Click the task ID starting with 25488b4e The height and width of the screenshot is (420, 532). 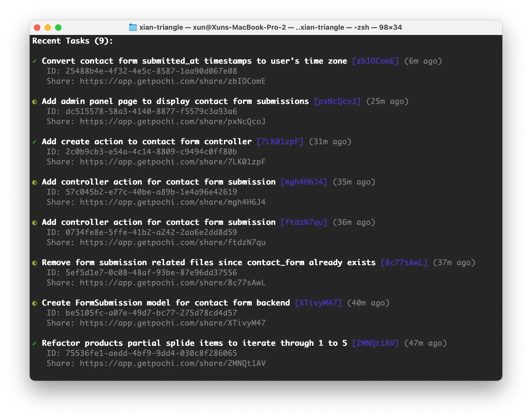(x=151, y=71)
